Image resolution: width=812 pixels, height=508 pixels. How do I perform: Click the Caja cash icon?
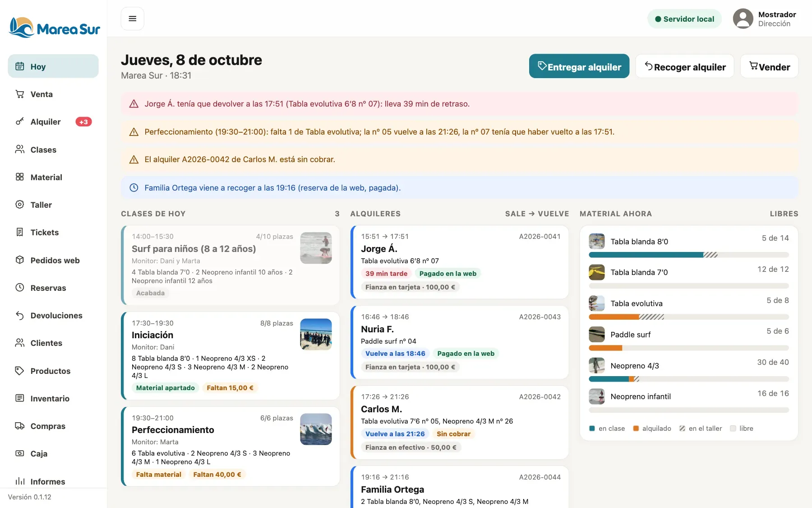point(20,453)
